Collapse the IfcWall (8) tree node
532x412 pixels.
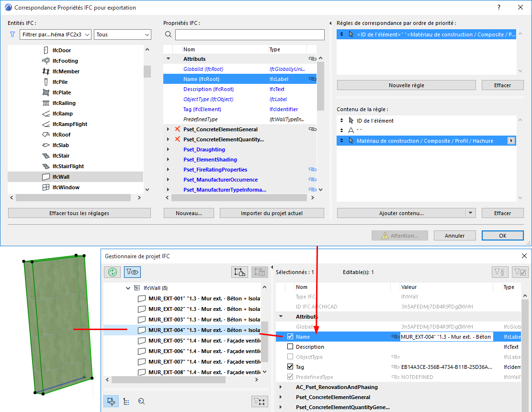(x=128, y=288)
